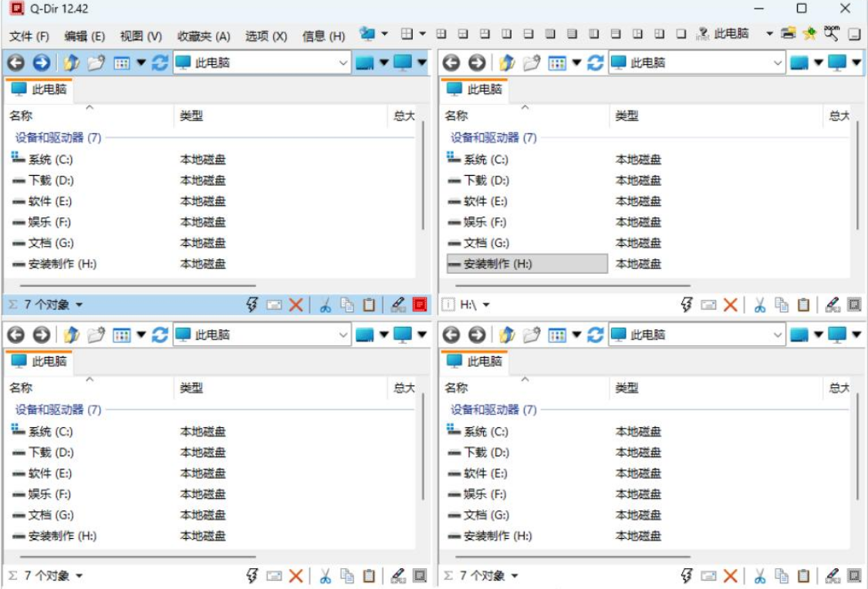Click the zoom magnifier icon in the main toolbar
Image resolution: width=868 pixels, height=589 pixels.
(x=831, y=33)
